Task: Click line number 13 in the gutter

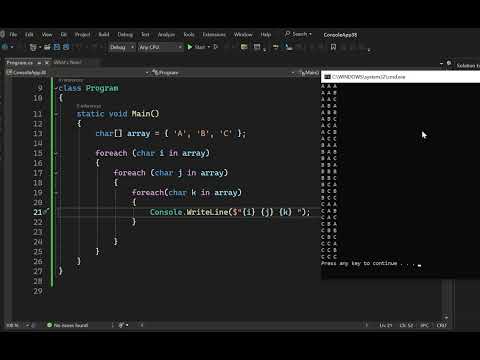Action: (x=38, y=134)
